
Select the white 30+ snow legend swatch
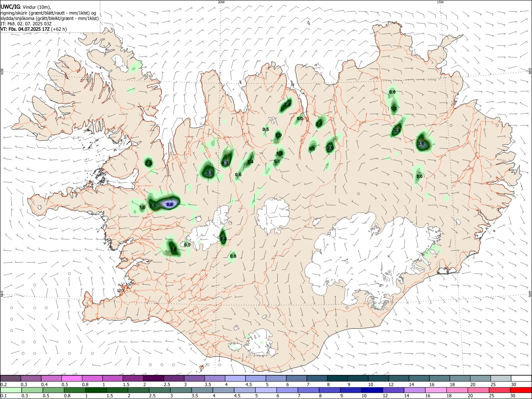click(520, 379)
